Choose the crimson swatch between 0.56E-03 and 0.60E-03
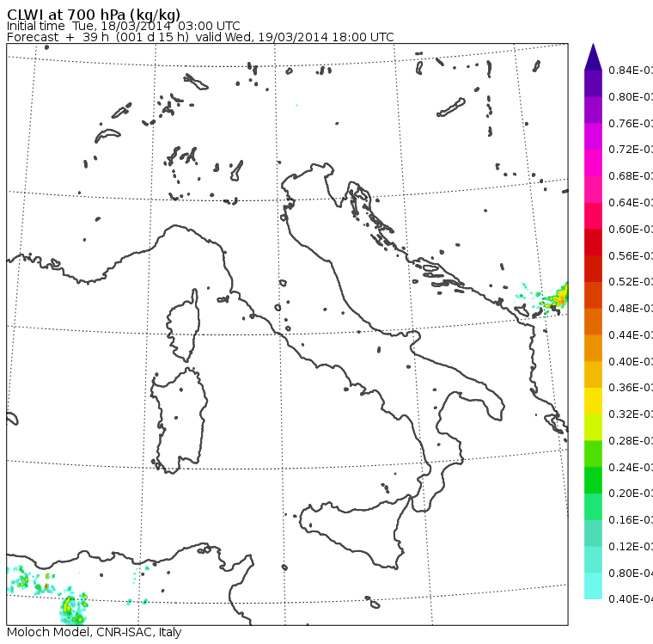The width and height of the screenshot is (653, 644). (593, 242)
